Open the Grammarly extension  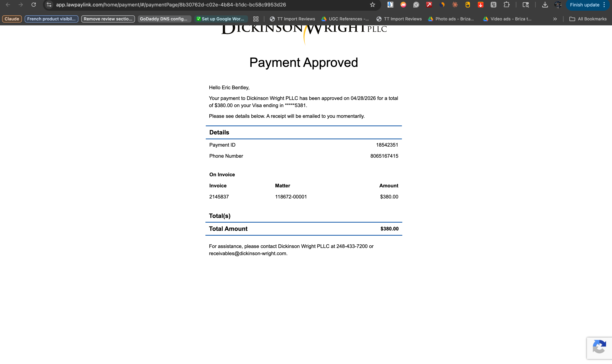coord(416,5)
